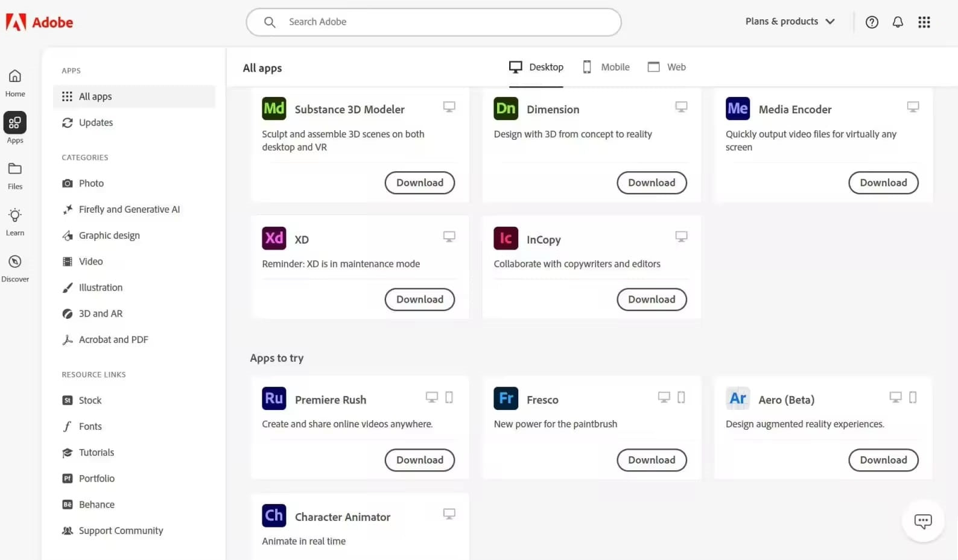Download Substance 3D Modeler
This screenshot has width=958, height=560.
tap(420, 183)
